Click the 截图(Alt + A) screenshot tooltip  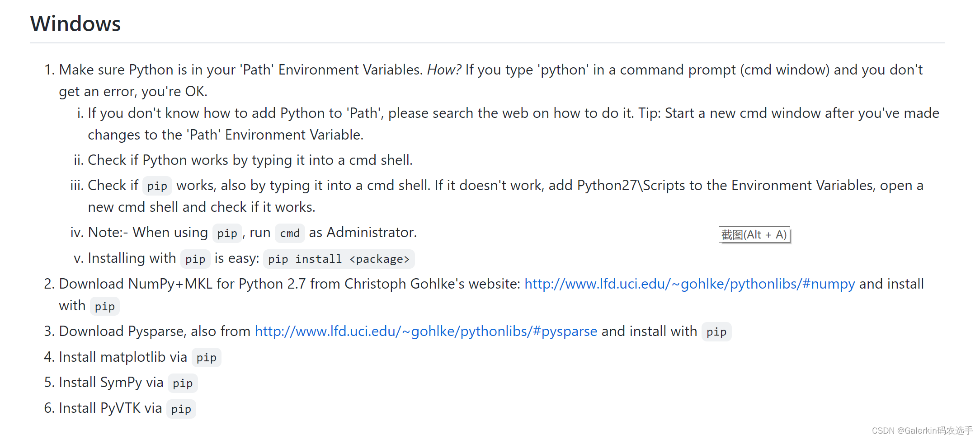[x=754, y=235]
